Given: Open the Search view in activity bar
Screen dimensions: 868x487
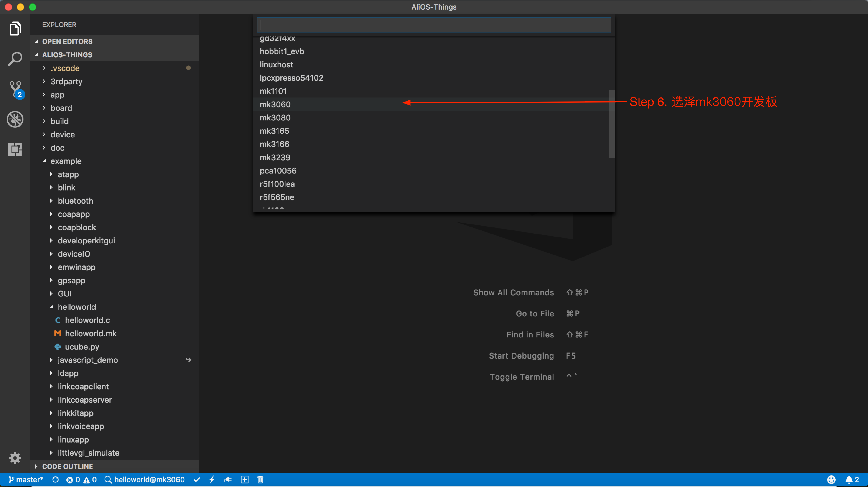Looking at the screenshot, I should (x=15, y=59).
